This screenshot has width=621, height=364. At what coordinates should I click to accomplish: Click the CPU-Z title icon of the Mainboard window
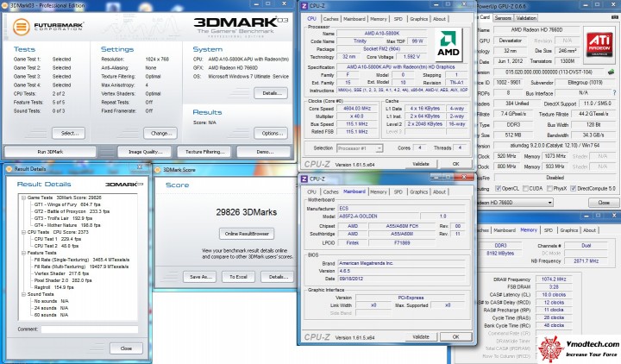tap(304, 179)
